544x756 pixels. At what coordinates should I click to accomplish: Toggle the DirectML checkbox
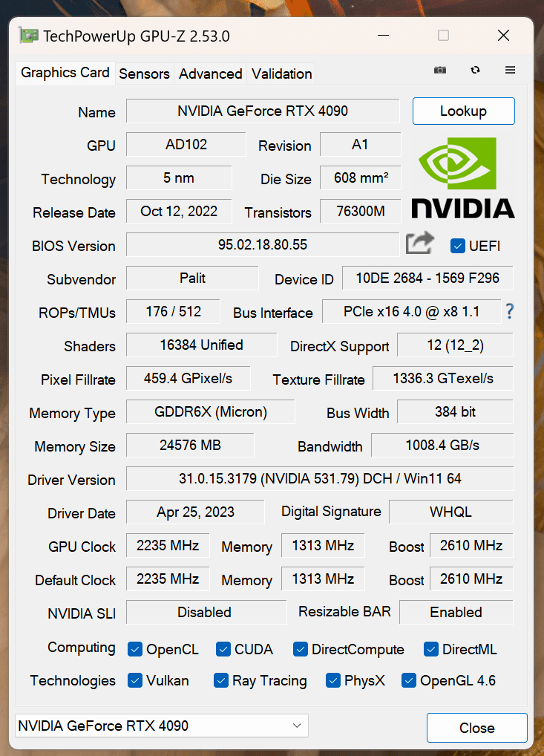(x=430, y=650)
